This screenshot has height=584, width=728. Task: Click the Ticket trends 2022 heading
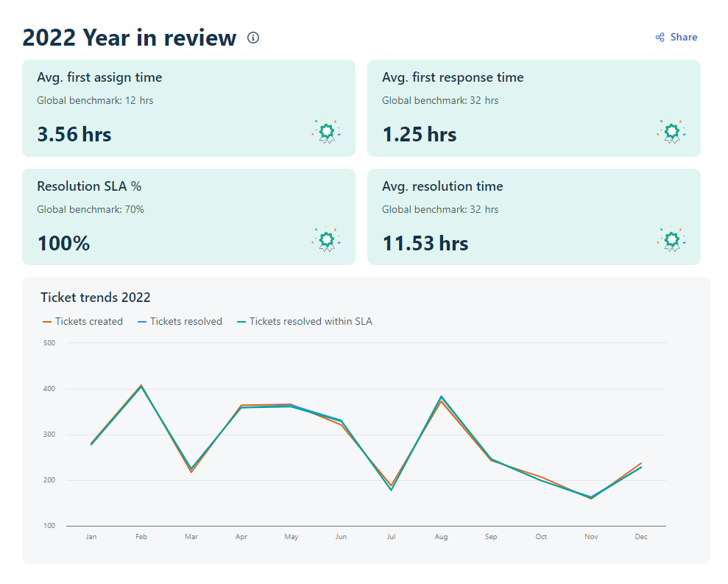(x=96, y=298)
